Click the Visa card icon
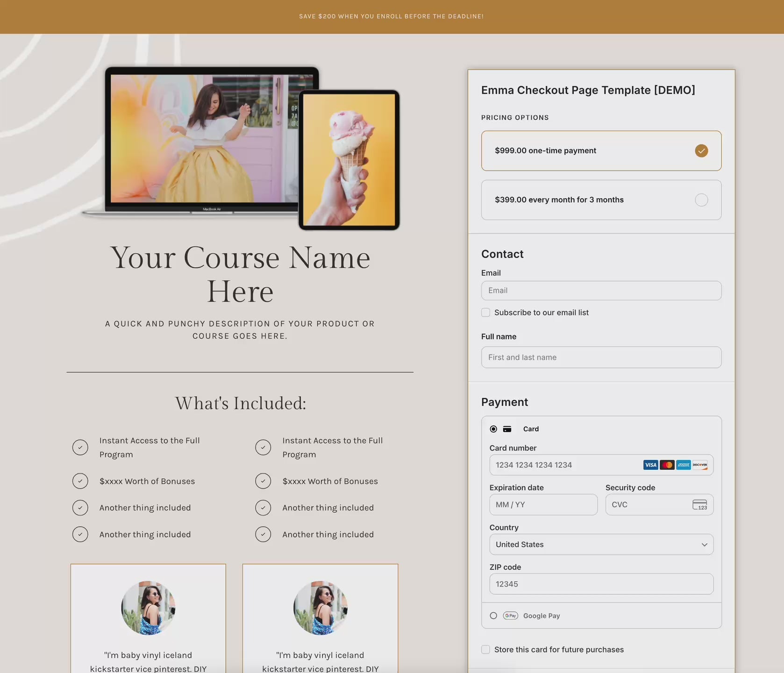 pyautogui.click(x=650, y=465)
